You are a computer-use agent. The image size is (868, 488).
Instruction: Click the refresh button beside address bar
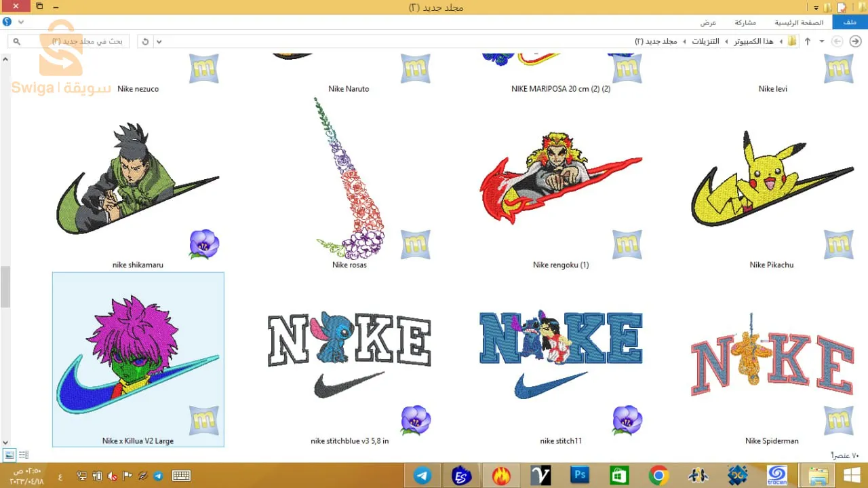145,41
